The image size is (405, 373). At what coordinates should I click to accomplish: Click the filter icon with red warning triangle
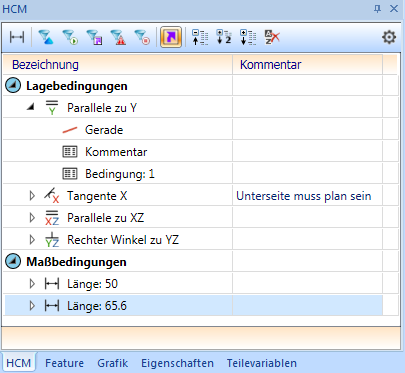[118, 37]
